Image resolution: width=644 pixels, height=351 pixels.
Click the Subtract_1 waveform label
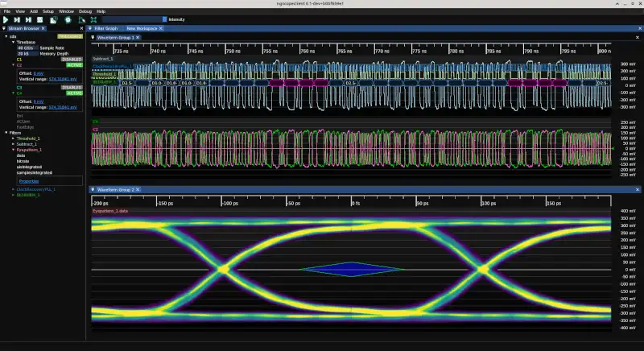(103, 59)
